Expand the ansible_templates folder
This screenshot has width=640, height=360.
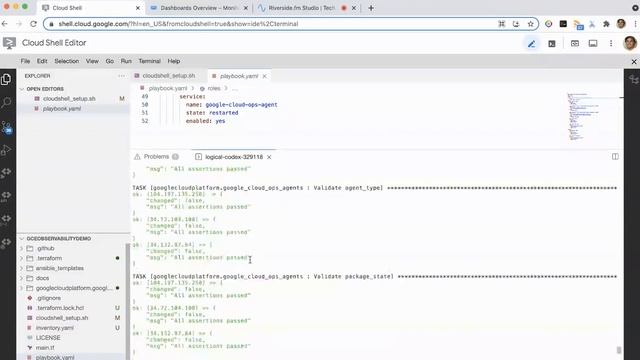(x=22, y=268)
